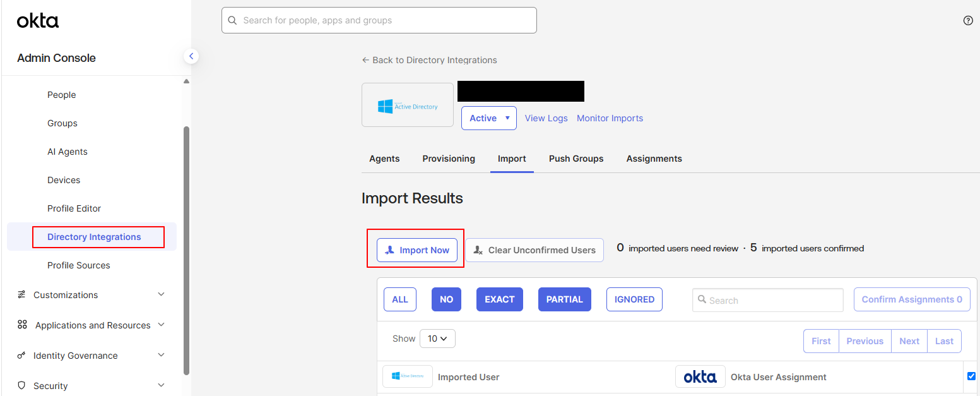Image resolution: width=980 pixels, height=396 pixels.
Task: Click the sidebar scroll up arrow
Action: tap(186, 81)
